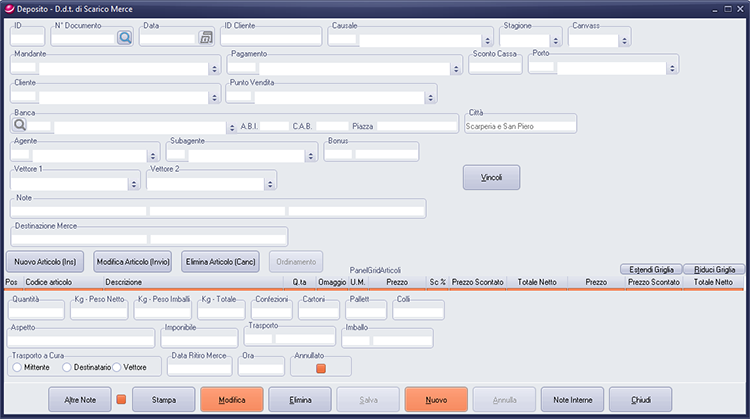This screenshot has height=419, width=750.
Task: Open the calendar icon in Data field
Action: [206, 38]
